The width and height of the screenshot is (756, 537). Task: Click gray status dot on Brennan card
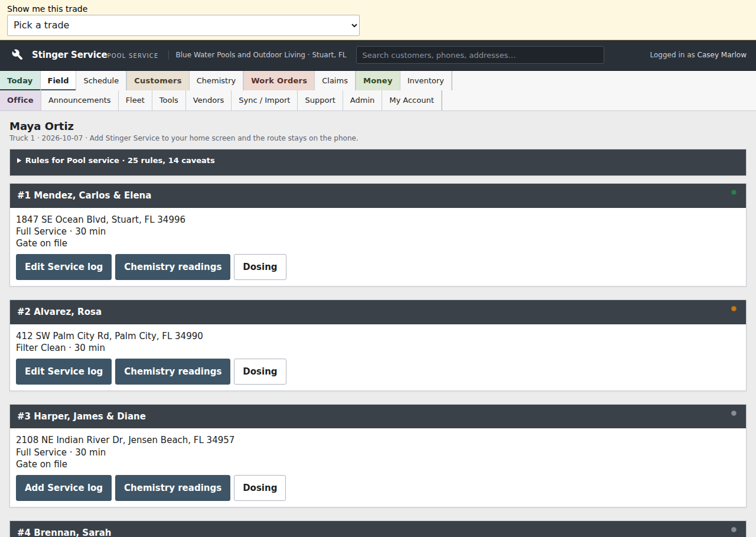734,529
